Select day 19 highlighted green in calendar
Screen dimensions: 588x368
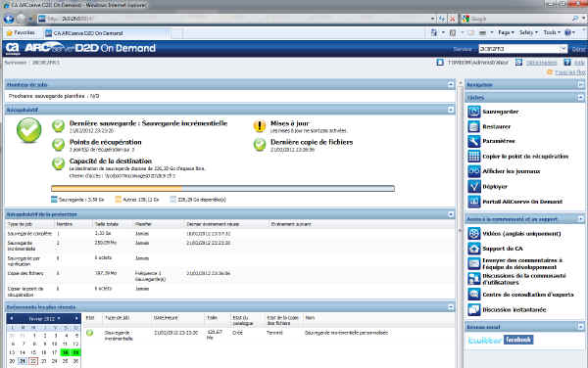(x=75, y=352)
